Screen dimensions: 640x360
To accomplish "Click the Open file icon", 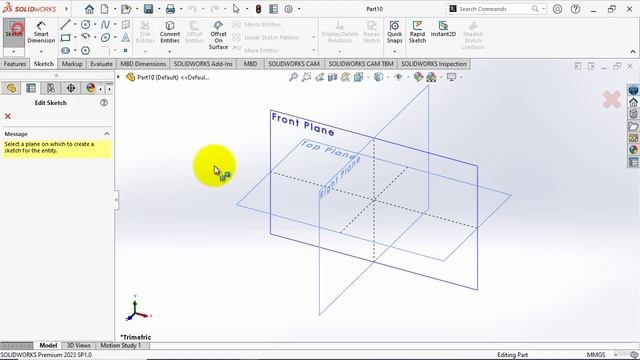I will coord(126,9).
